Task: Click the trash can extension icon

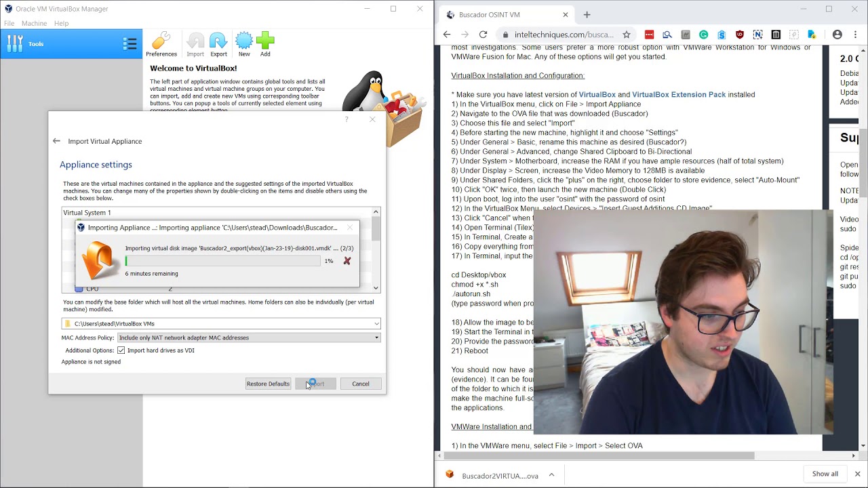Action: tap(776, 35)
